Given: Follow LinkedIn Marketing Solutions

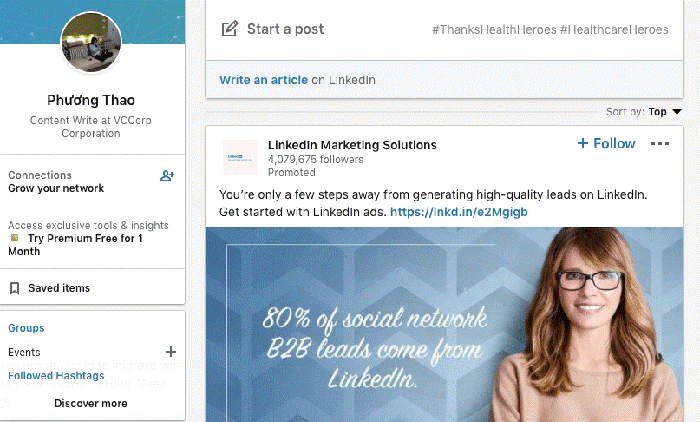Looking at the screenshot, I should (x=606, y=143).
